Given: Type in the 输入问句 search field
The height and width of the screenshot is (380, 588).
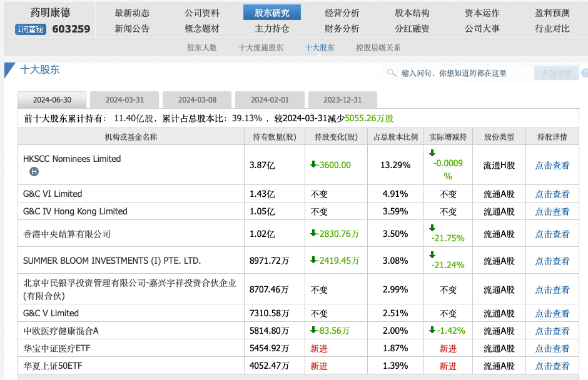Looking at the screenshot, I should tap(463, 73).
